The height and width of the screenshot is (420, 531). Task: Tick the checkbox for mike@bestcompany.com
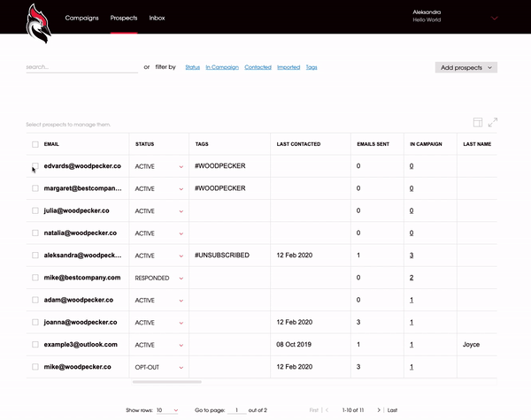pyautogui.click(x=35, y=278)
